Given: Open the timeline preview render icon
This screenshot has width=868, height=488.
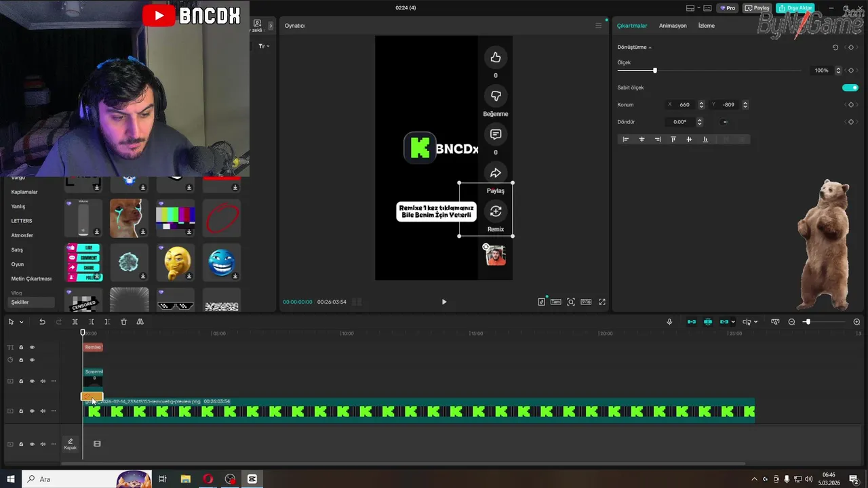Looking at the screenshot, I should click(x=775, y=322).
